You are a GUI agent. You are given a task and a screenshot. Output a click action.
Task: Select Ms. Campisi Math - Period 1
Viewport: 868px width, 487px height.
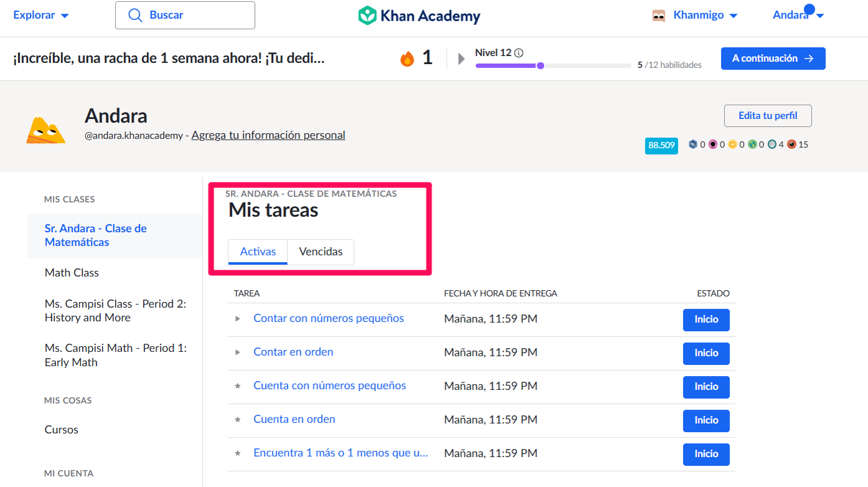115,355
